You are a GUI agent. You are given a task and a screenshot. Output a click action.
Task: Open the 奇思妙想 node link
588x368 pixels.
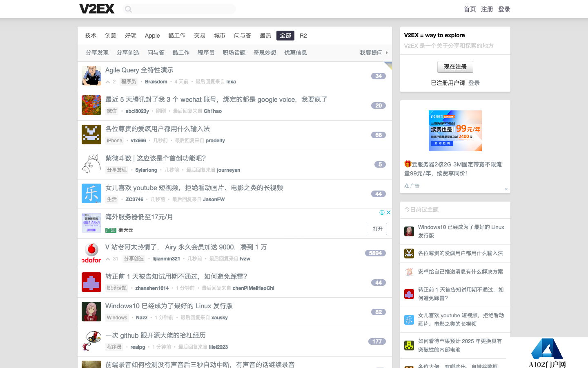pyautogui.click(x=265, y=53)
